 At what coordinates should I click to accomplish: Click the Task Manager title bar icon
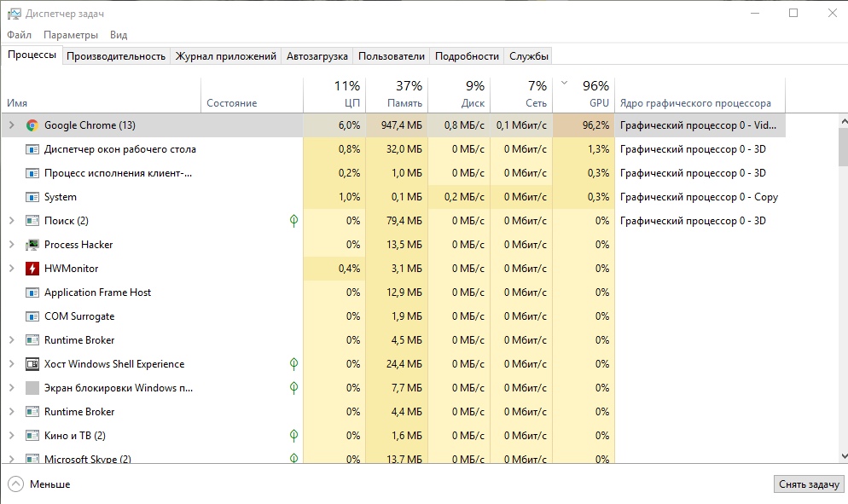click(x=14, y=14)
